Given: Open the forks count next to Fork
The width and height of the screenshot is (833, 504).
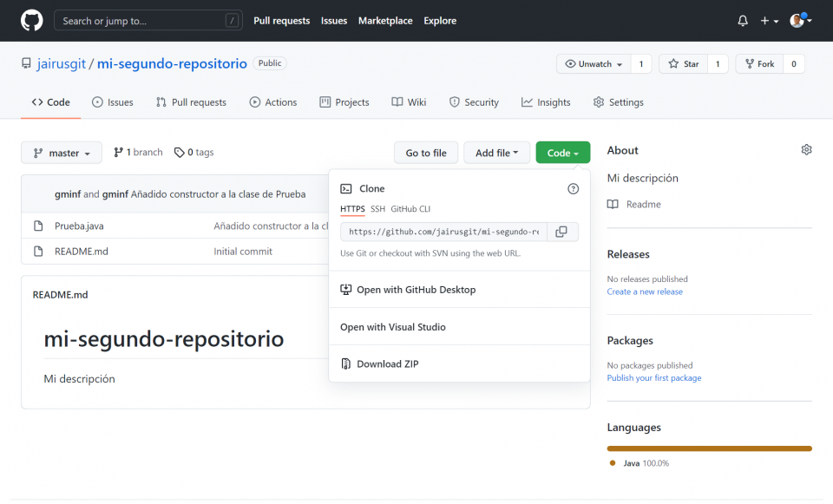Looking at the screenshot, I should [794, 63].
